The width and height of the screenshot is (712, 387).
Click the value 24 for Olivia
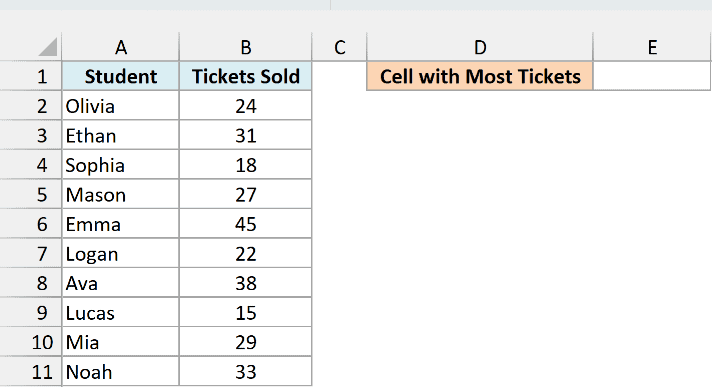point(246,105)
